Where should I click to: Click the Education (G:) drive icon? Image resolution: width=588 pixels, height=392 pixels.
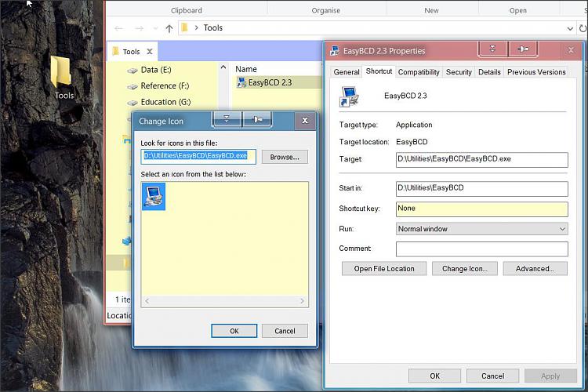pyautogui.click(x=132, y=103)
